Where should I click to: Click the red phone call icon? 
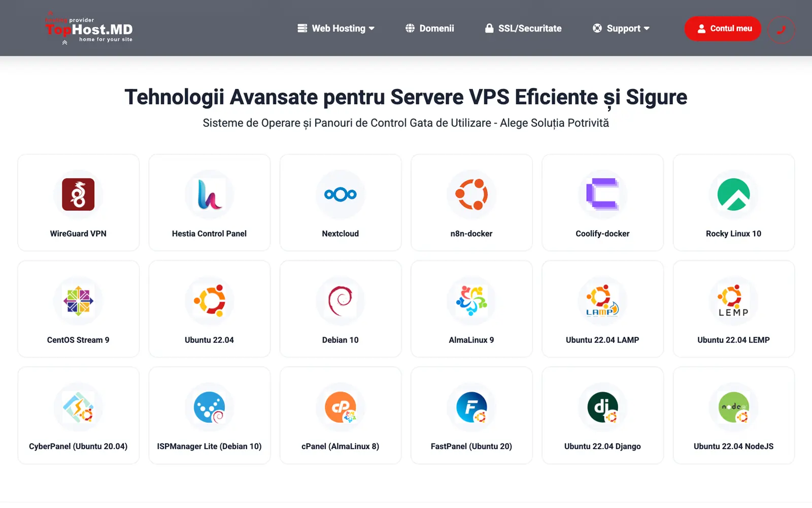pos(781,29)
